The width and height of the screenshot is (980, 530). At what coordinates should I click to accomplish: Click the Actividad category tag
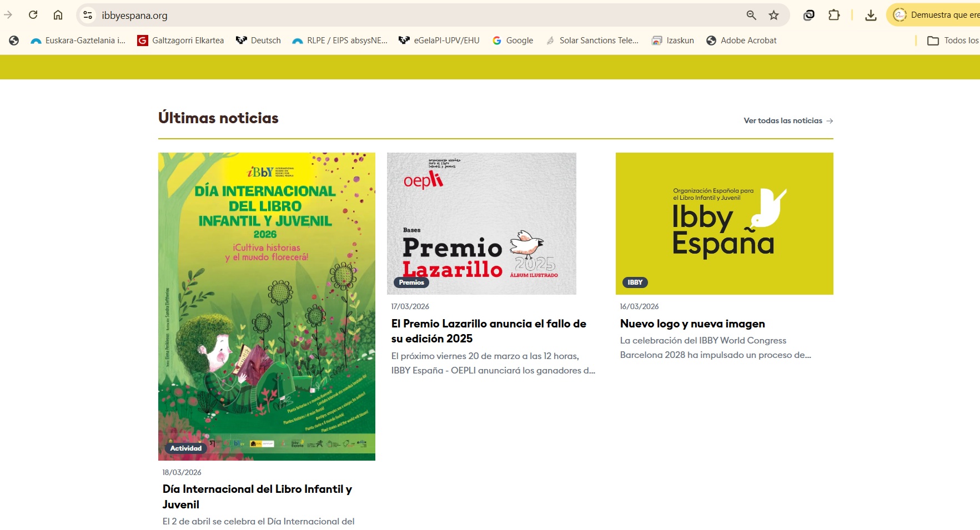click(x=186, y=448)
